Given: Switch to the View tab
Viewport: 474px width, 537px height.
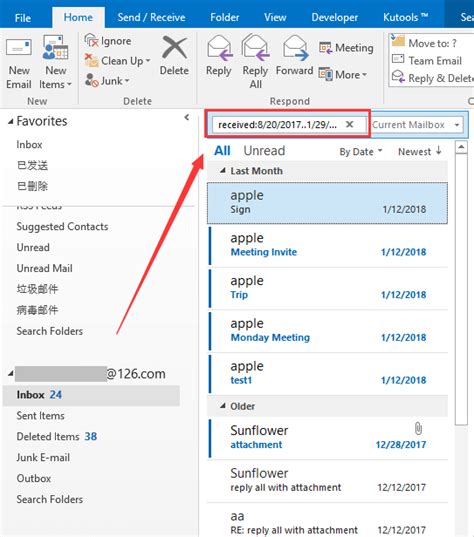Looking at the screenshot, I should click(275, 17).
